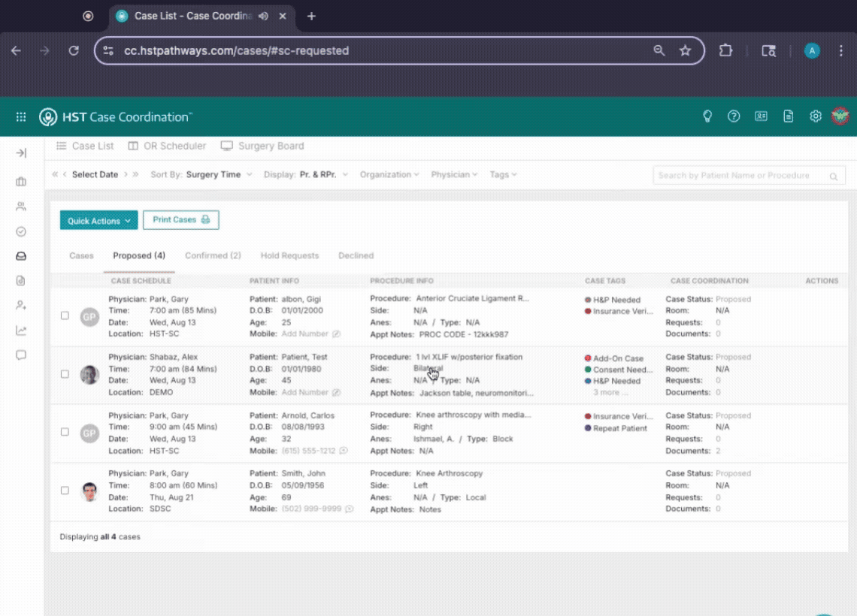Screen dimensions: 857x616
Task: Click the lightbulb tips icon in header
Action: click(707, 116)
